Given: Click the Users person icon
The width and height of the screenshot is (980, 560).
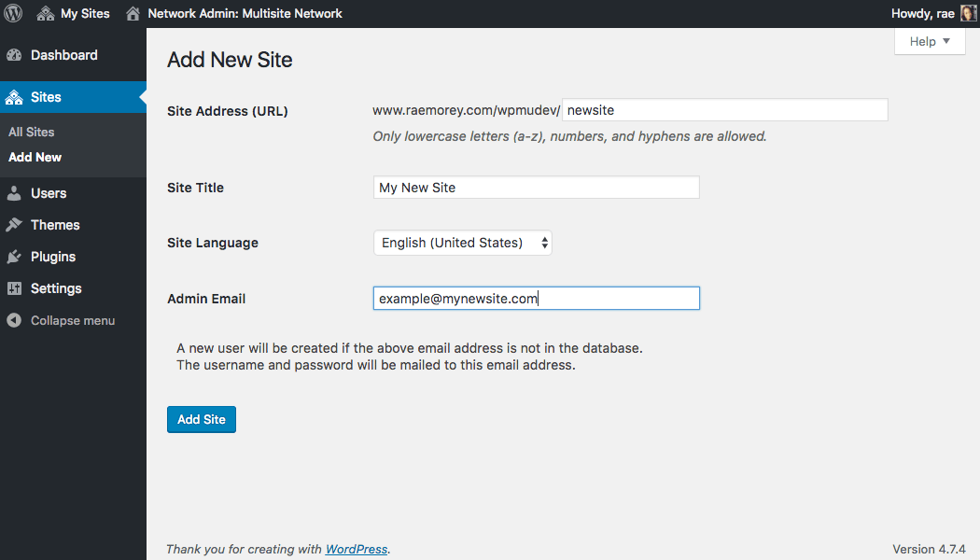Looking at the screenshot, I should (x=14, y=193).
